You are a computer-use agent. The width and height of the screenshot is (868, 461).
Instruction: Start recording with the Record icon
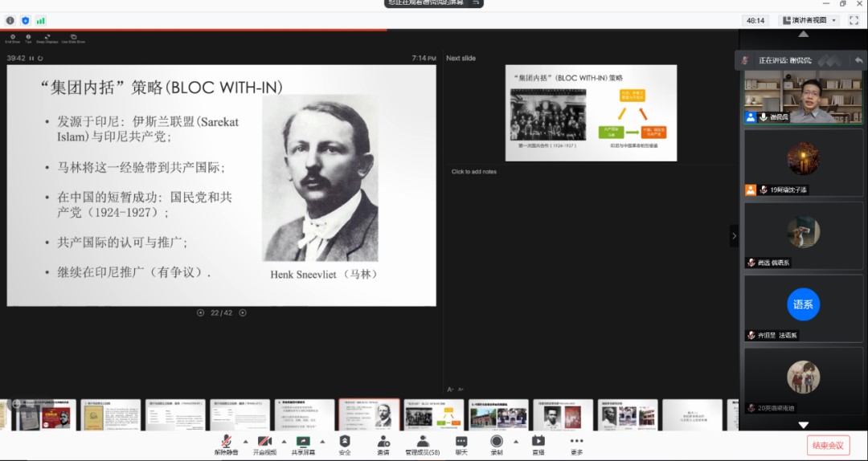(x=497, y=442)
